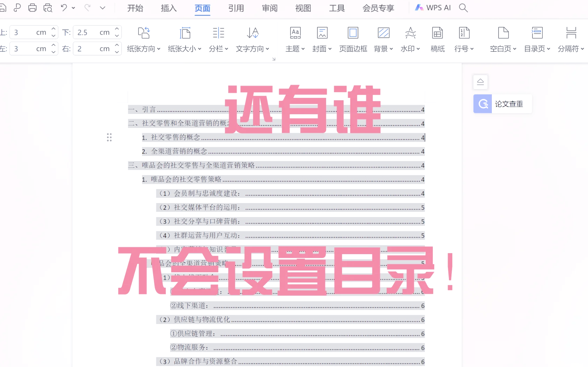This screenshot has height=367, width=588.
Task: Open 论文查重 plagiarism check
Action: 502,104
